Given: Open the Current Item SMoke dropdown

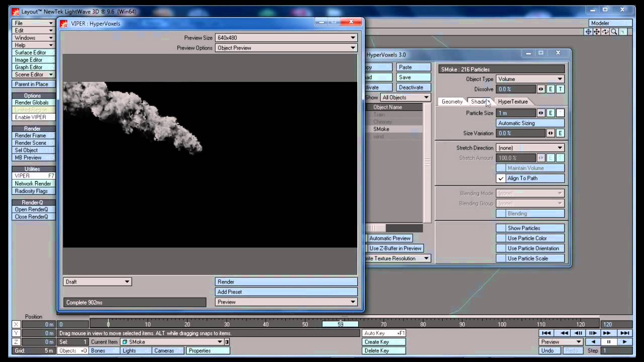Looking at the screenshot, I should pos(172,342).
